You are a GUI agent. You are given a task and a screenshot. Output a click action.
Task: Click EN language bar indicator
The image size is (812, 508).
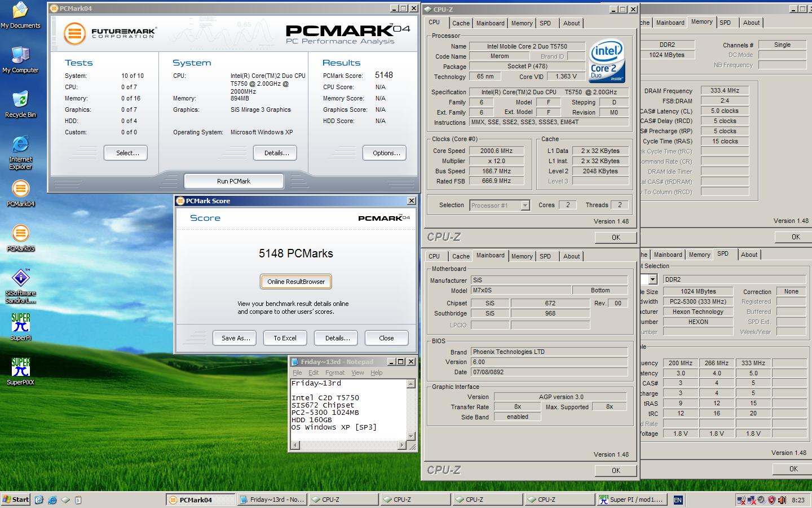678,500
